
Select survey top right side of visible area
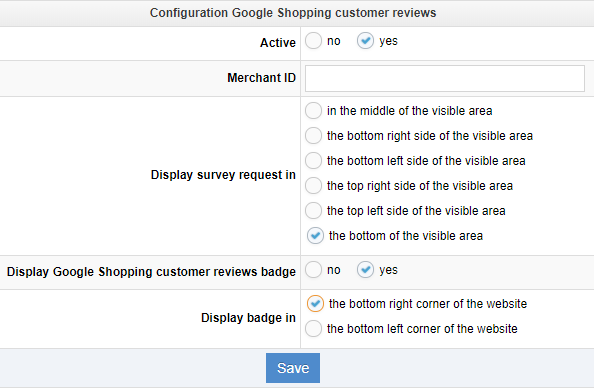click(x=313, y=186)
